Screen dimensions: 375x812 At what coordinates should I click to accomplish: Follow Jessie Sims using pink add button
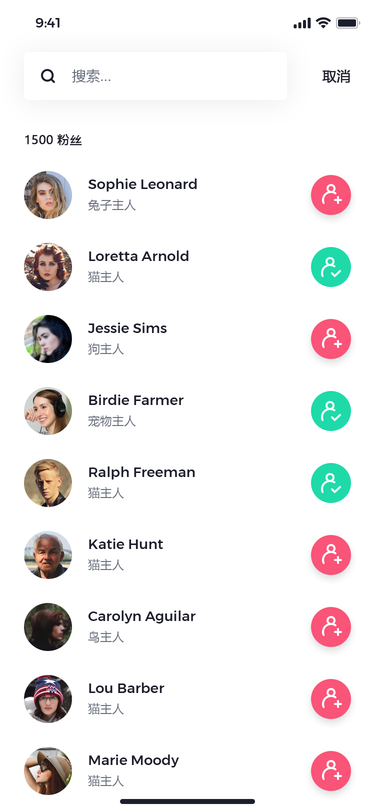(x=331, y=339)
